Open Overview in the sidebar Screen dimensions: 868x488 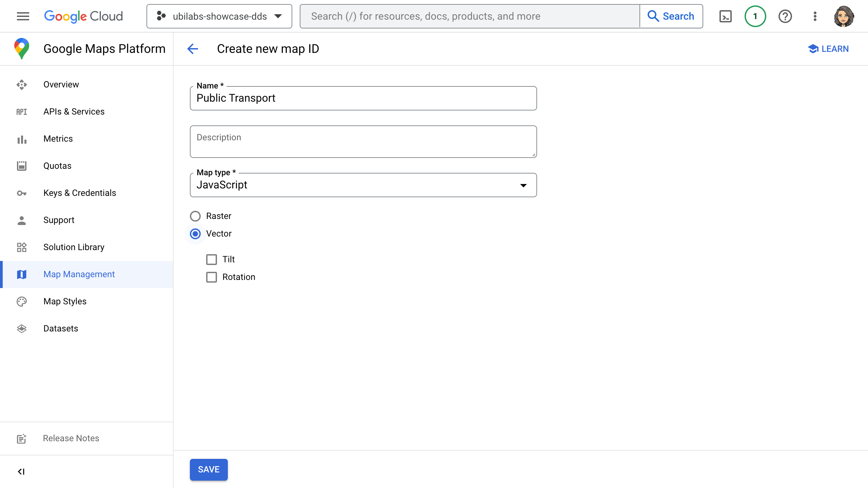coord(86,84)
